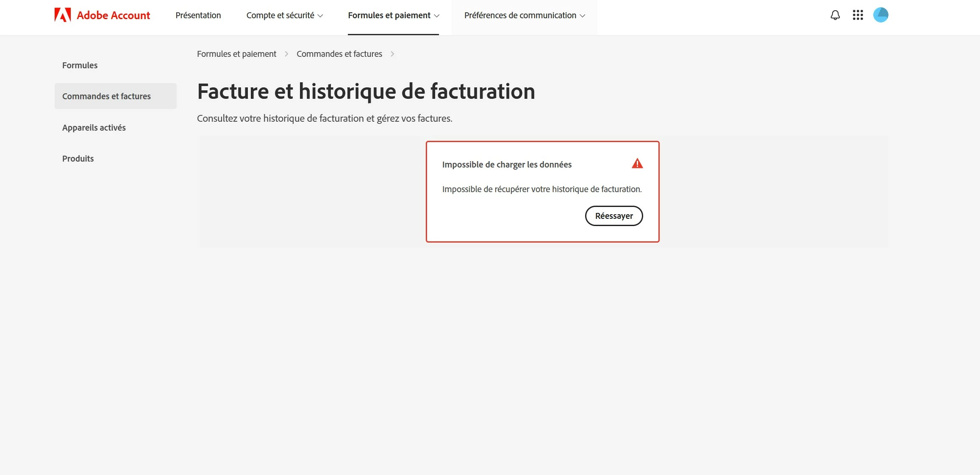Click the Adobe Account title text
The width and height of the screenshot is (980, 475).
113,15
